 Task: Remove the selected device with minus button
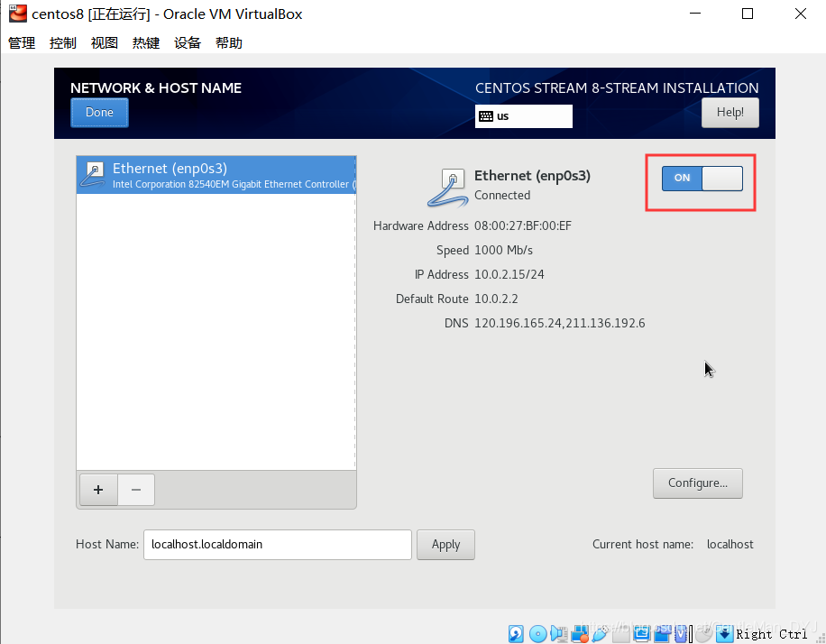(136, 490)
